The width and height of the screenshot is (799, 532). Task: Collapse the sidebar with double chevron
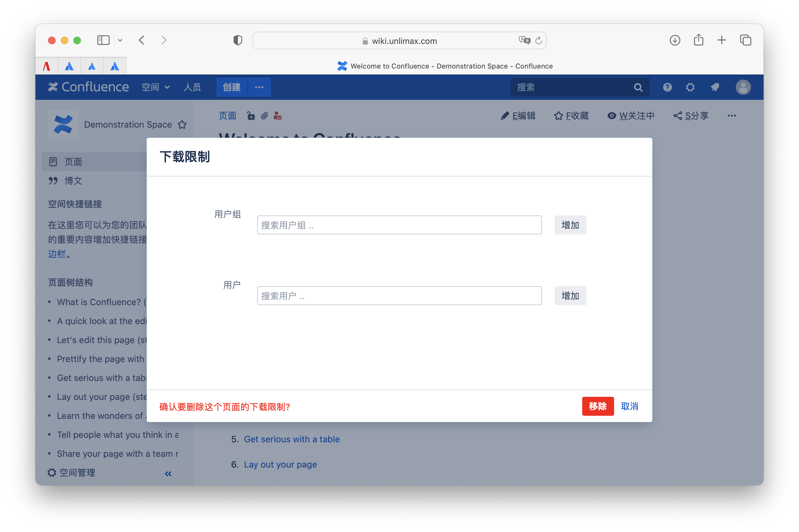168,474
